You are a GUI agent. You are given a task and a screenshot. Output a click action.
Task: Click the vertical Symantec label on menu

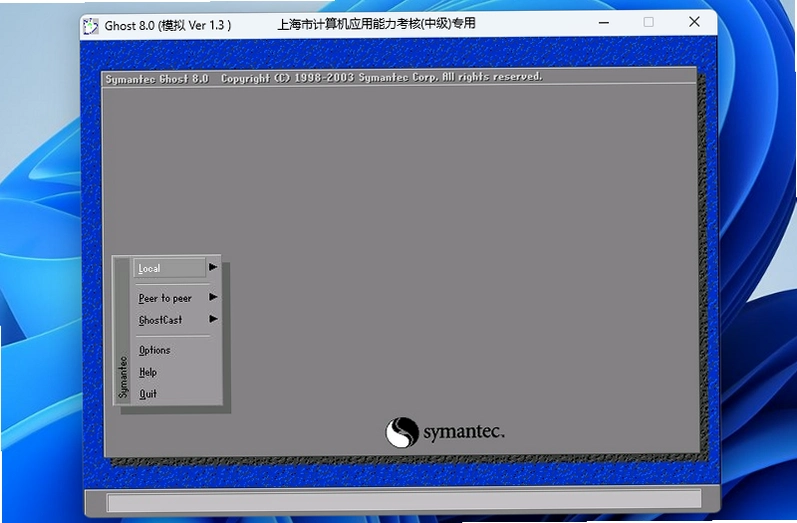pyautogui.click(x=123, y=377)
